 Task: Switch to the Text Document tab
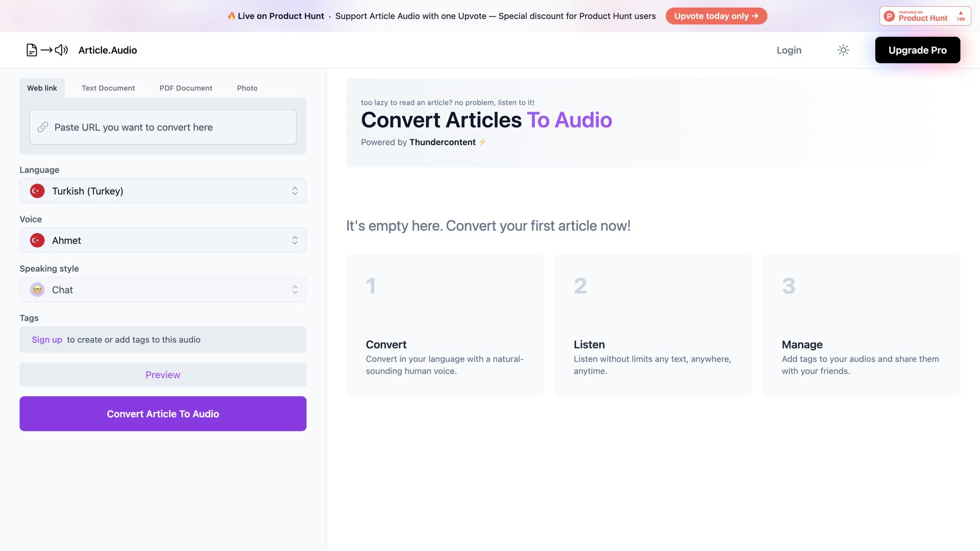[x=108, y=88]
